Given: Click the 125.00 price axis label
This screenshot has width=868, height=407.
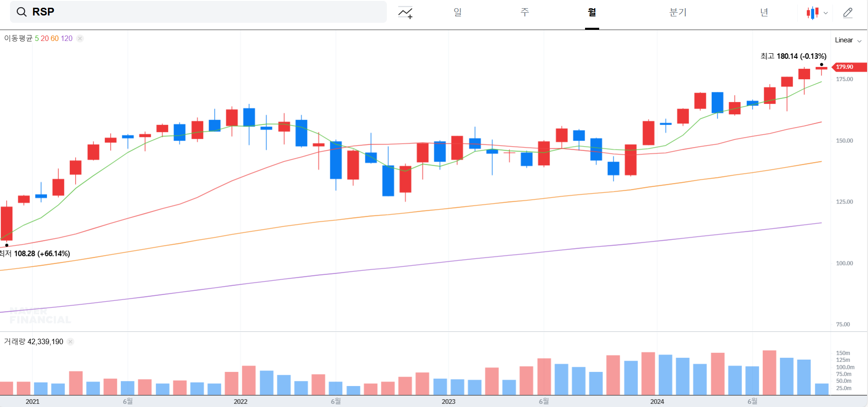Looking at the screenshot, I should point(844,202).
